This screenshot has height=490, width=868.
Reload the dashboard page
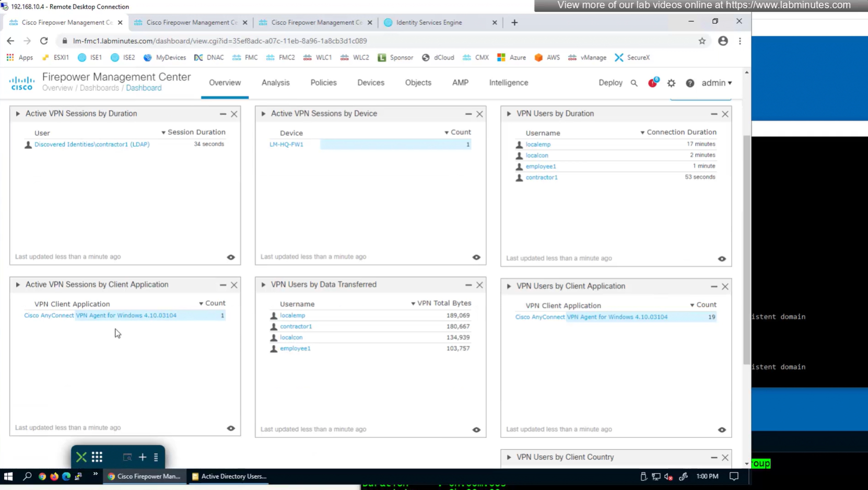click(x=44, y=41)
